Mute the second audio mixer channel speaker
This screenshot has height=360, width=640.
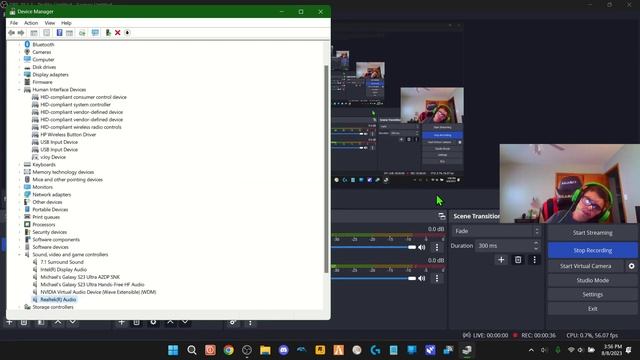point(422,278)
